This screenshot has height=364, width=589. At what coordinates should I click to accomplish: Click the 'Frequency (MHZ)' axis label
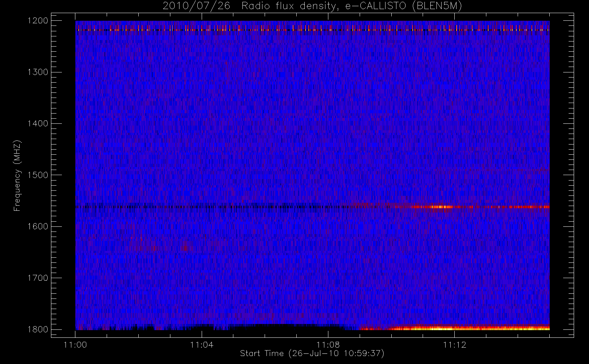(17, 175)
